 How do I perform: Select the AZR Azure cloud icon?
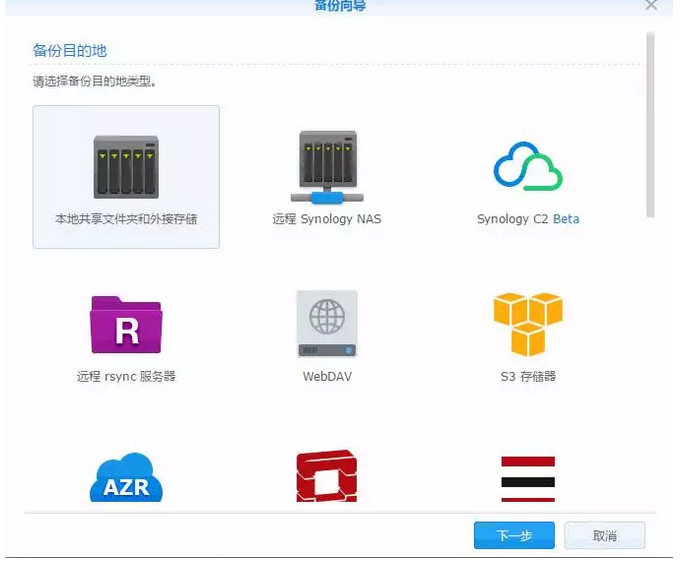click(x=126, y=477)
